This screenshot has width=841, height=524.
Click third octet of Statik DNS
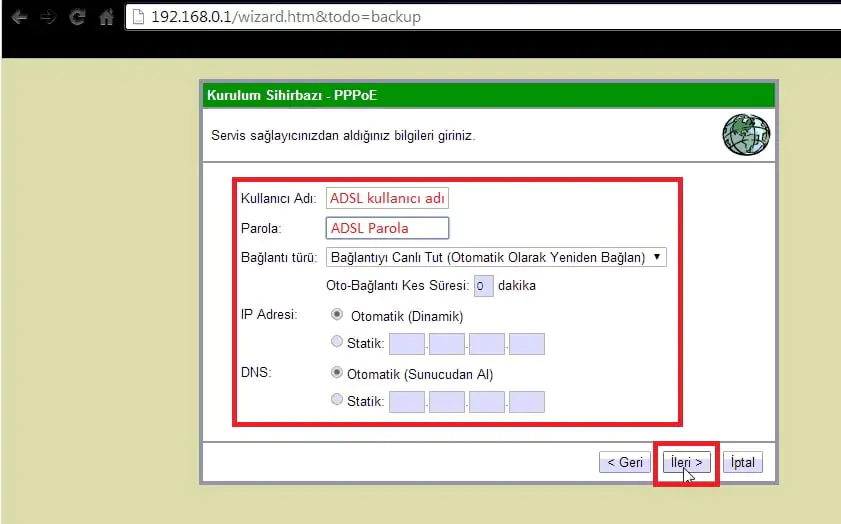point(487,402)
